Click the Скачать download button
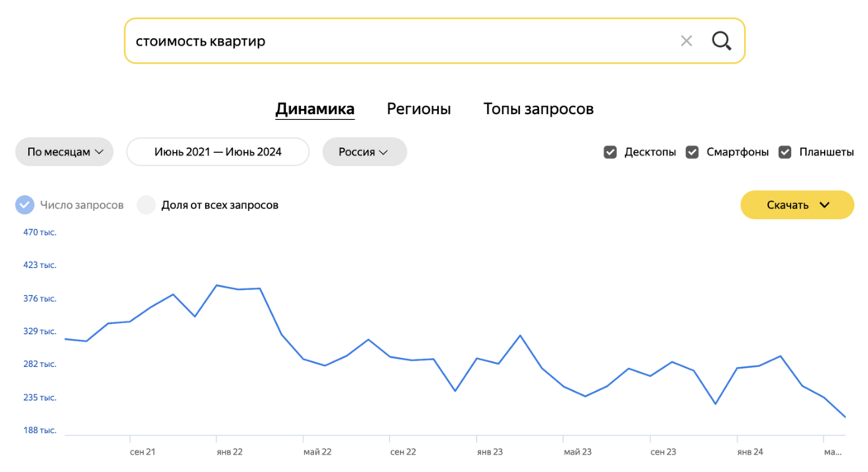Screen dimensions: 868x472 [x=797, y=205]
